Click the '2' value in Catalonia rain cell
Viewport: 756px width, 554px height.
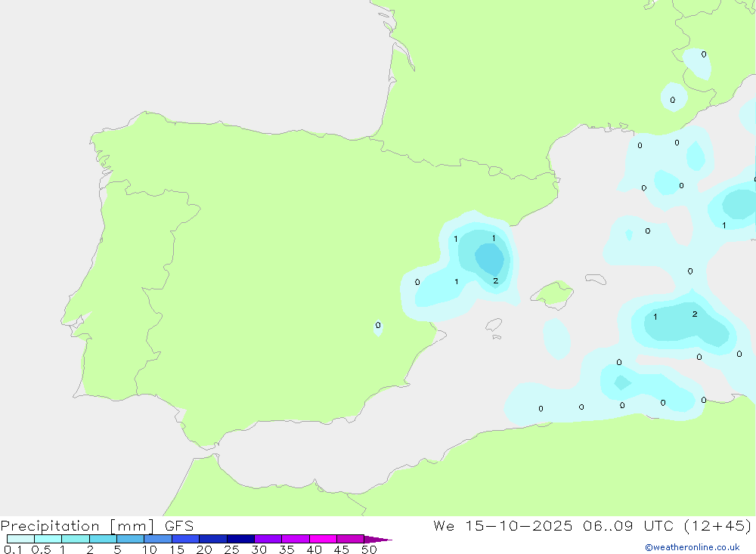tap(496, 280)
